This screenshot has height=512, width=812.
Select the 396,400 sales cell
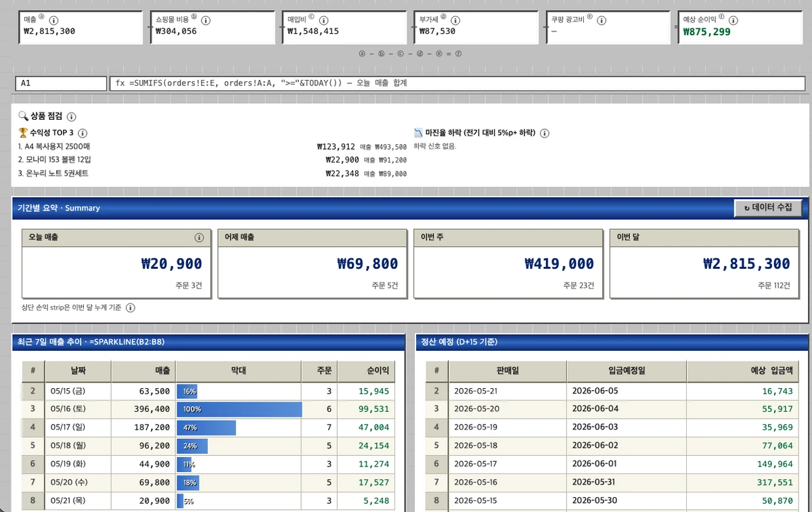coord(143,410)
